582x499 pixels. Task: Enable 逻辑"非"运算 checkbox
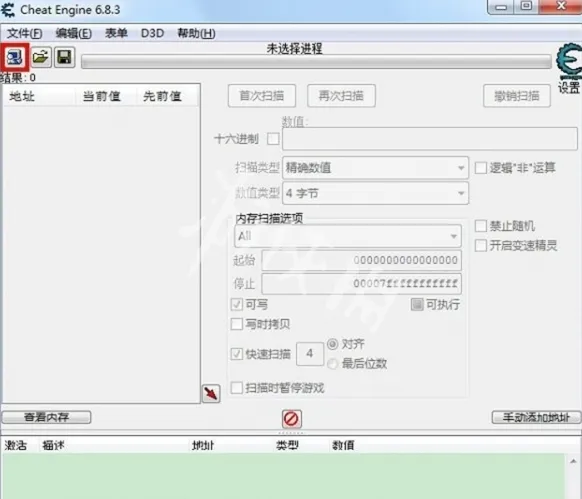tap(481, 168)
